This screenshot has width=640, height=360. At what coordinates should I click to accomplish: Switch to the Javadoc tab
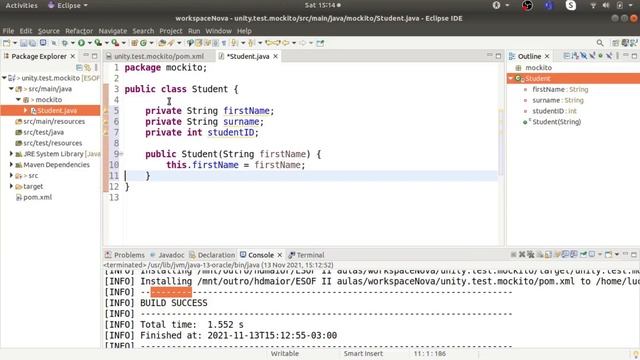point(167,255)
